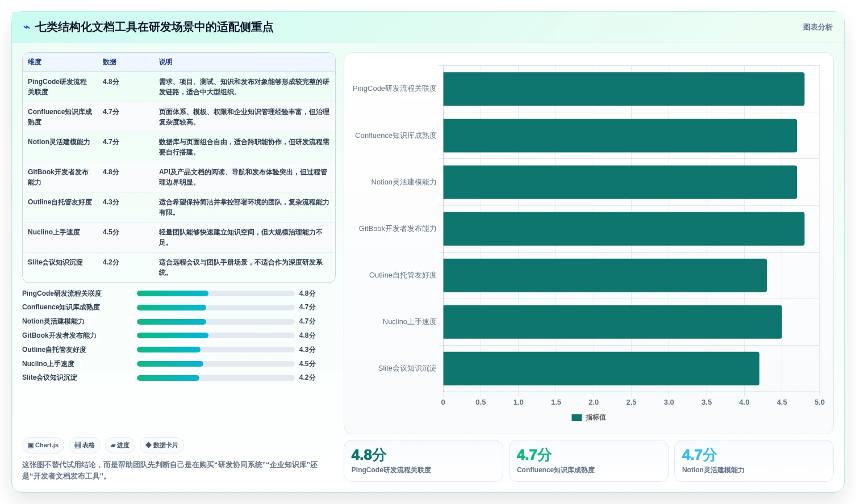Click the Outline自托管友好度 y-axis label in chart
The image size is (856, 504).
coord(403,275)
